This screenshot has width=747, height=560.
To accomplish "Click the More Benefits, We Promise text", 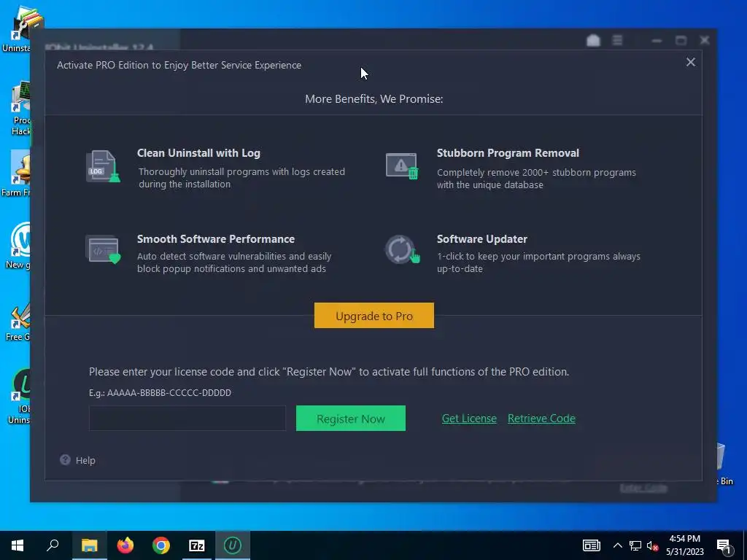I will point(374,98).
